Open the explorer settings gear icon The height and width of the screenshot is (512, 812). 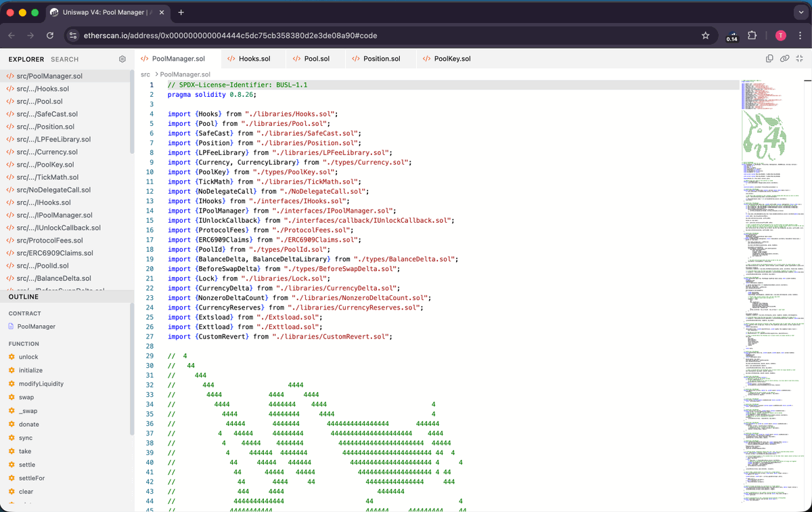point(122,59)
